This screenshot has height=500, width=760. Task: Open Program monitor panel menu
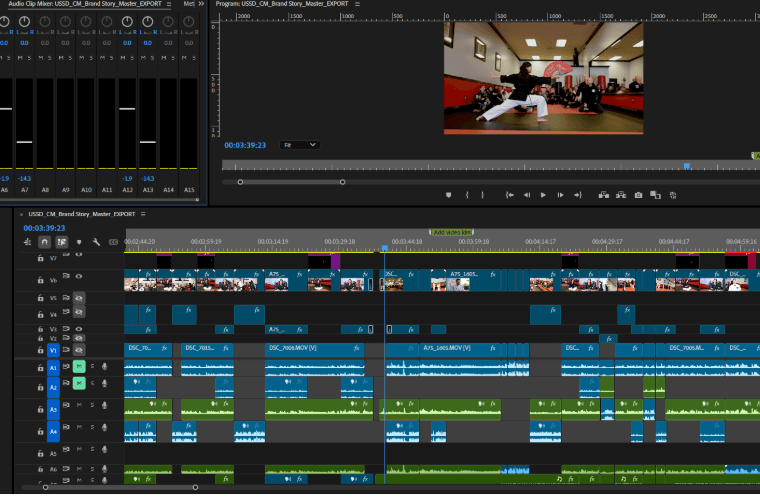(x=357, y=4)
